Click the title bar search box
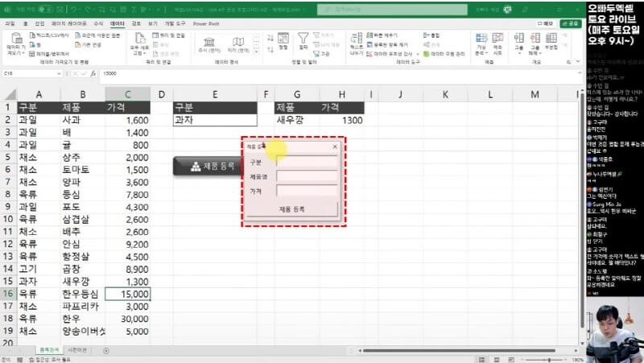The height and width of the screenshot is (363, 644). click(x=392, y=10)
